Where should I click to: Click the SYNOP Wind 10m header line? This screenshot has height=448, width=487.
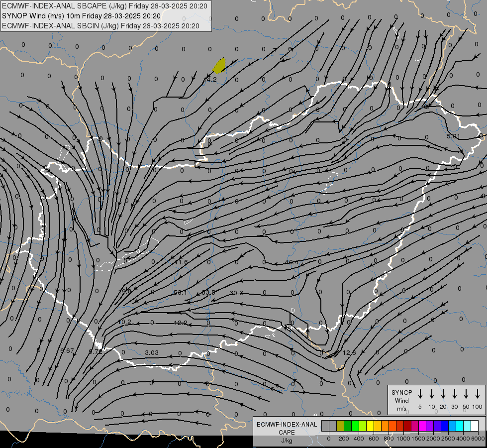pos(82,16)
